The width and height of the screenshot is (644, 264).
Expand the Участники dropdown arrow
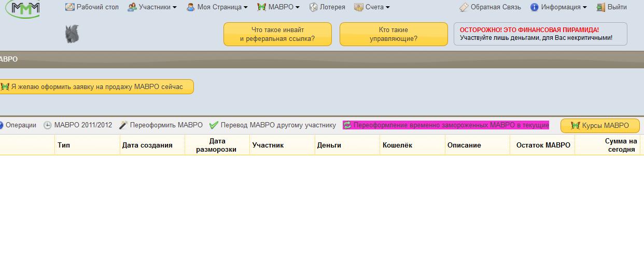(175, 8)
